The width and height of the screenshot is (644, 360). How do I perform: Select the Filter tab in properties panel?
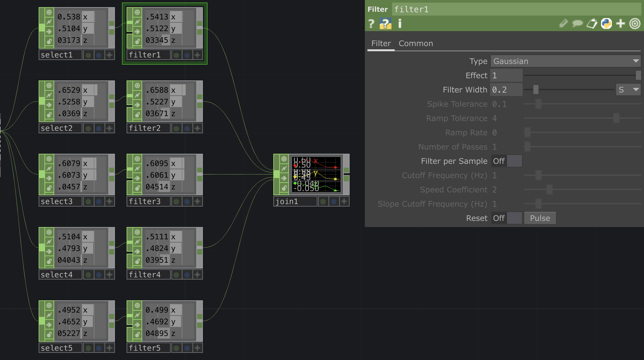(380, 43)
